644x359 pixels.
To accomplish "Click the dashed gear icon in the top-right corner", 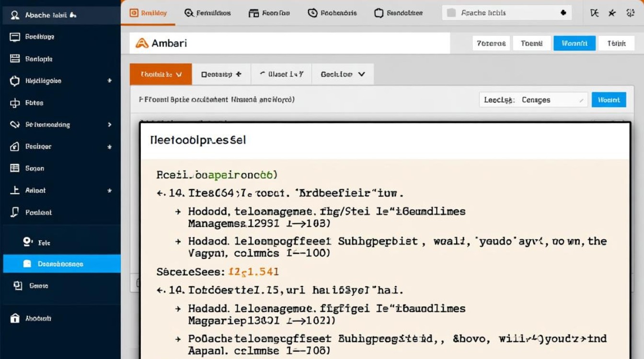I will click(630, 13).
